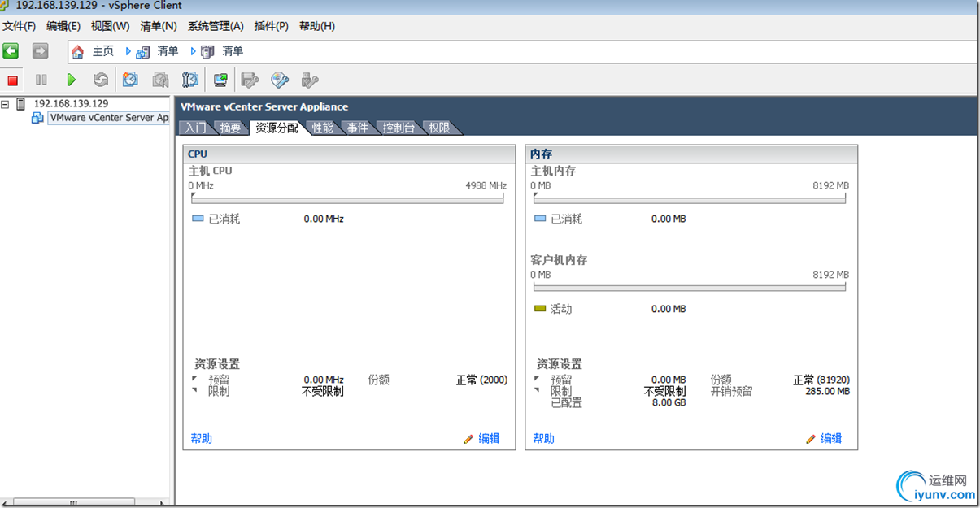Launch the virtual machine console
The height and width of the screenshot is (508, 980).
pyautogui.click(x=221, y=80)
